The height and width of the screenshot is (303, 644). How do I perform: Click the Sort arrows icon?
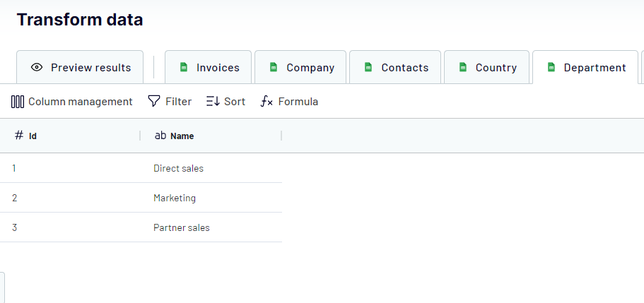(213, 102)
